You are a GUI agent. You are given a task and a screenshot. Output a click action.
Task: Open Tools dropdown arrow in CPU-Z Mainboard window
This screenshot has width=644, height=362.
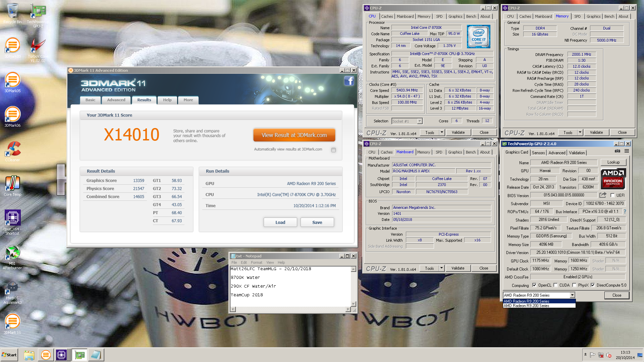pyautogui.click(x=441, y=268)
